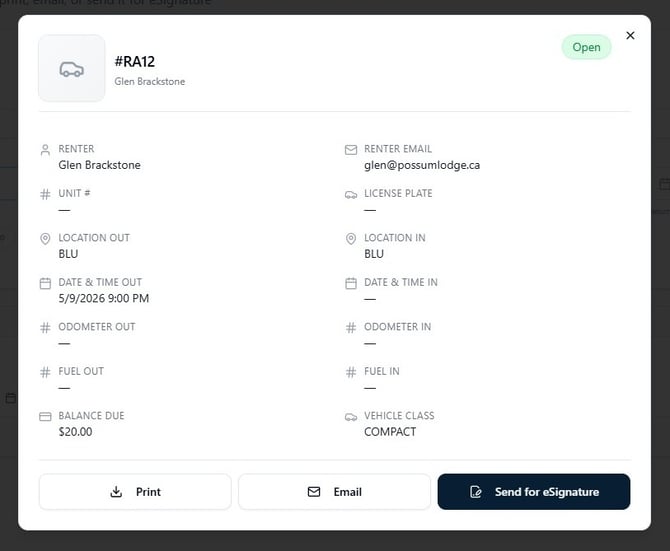Image resolution: width=670 pixels, height=551 pixels.
Task: Click the car thumbnail icon beside #RA12
Action: (71, 68)
